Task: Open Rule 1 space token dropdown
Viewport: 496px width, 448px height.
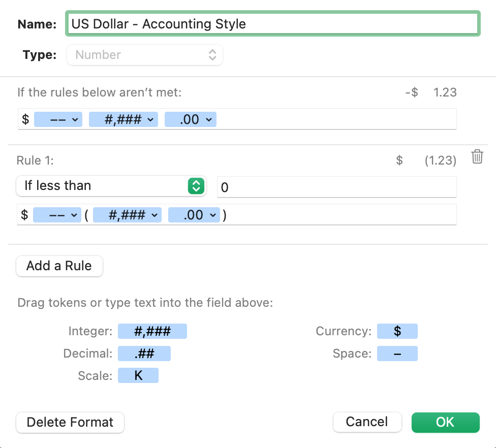Action: pos(57,215)
